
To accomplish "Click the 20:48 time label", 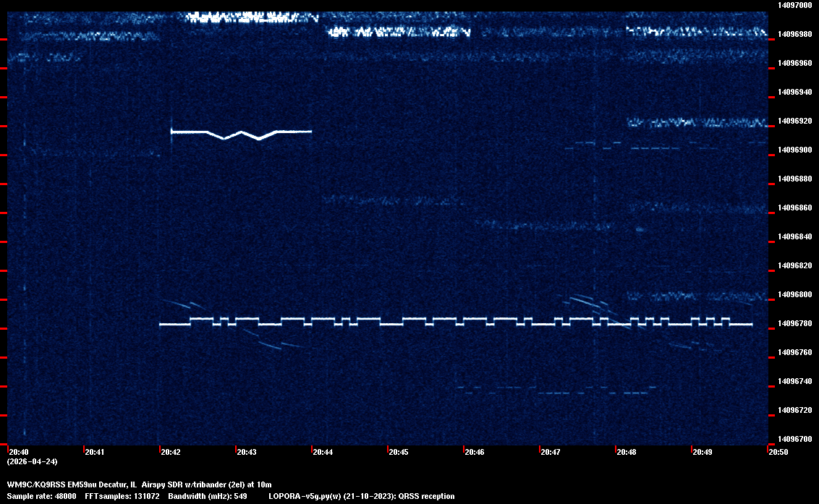I will click(627, 452).
